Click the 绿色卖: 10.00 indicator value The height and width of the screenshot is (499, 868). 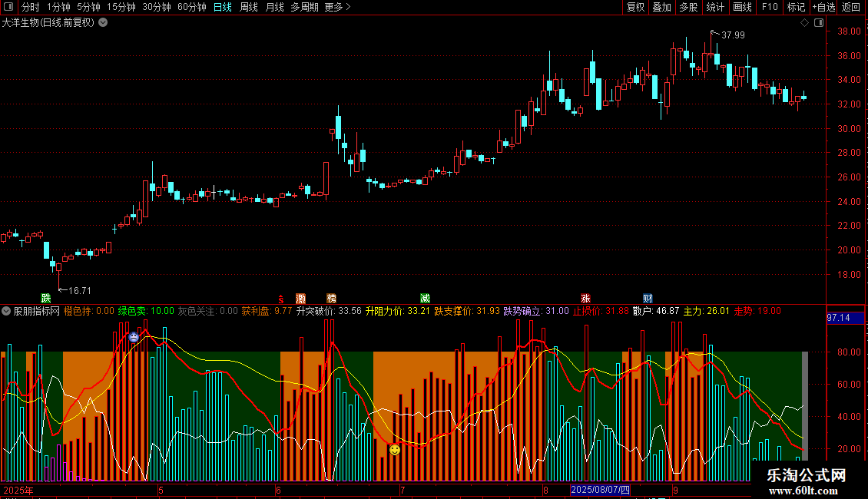click(146, 312)
